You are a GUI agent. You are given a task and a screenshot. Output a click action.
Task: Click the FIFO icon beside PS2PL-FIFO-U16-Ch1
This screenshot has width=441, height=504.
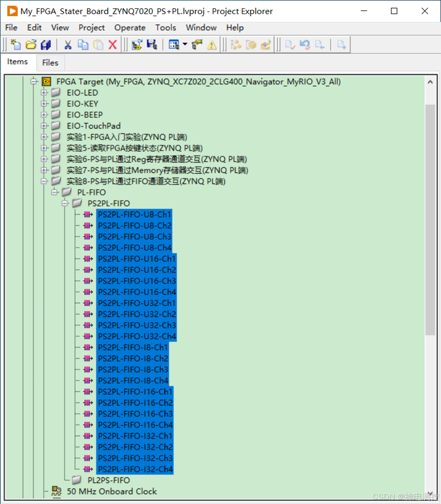tap(88, 259)
